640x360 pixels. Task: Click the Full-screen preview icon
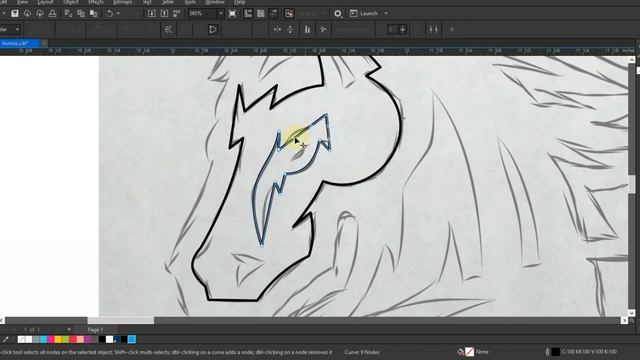click(x=232, y=13)
